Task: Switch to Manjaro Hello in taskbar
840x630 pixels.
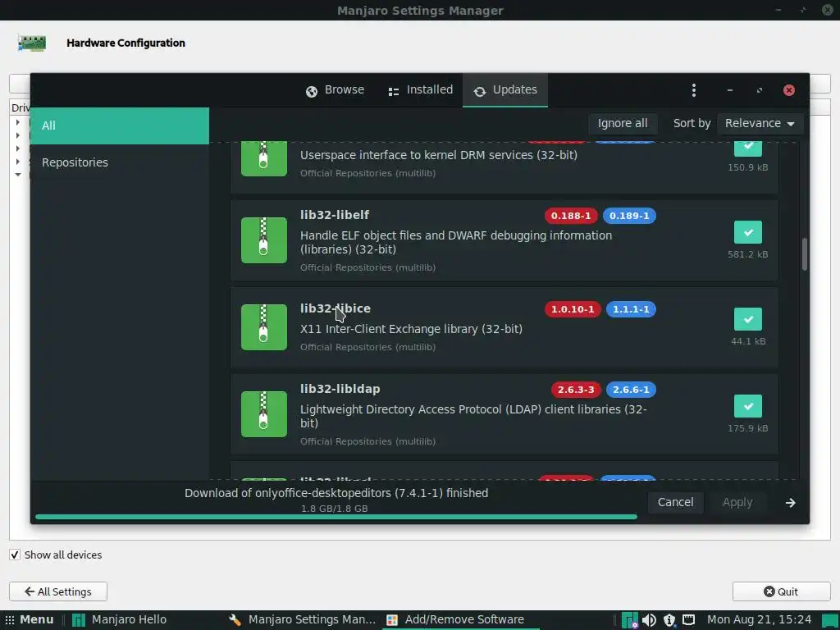Action: [x=120, y=620]
